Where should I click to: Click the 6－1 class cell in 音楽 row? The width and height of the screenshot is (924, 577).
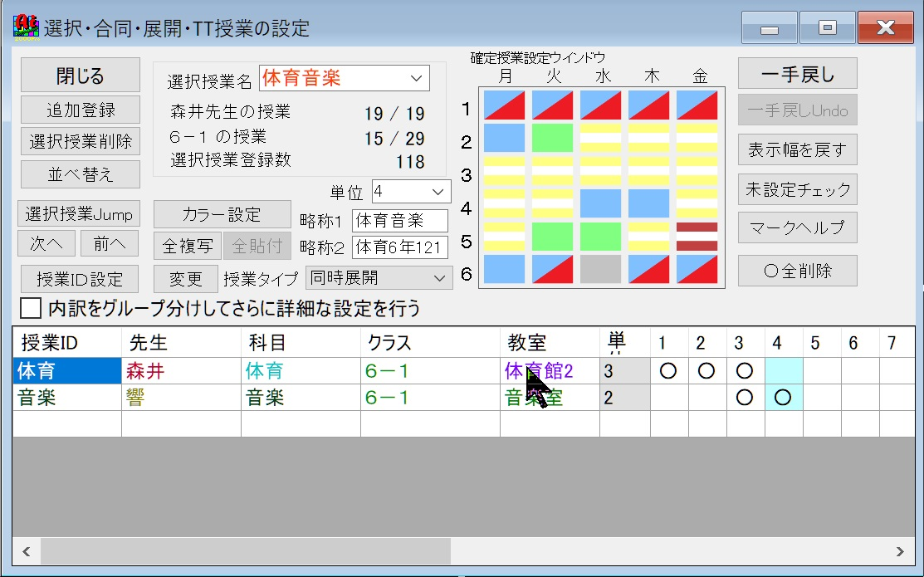click(430, 397)
